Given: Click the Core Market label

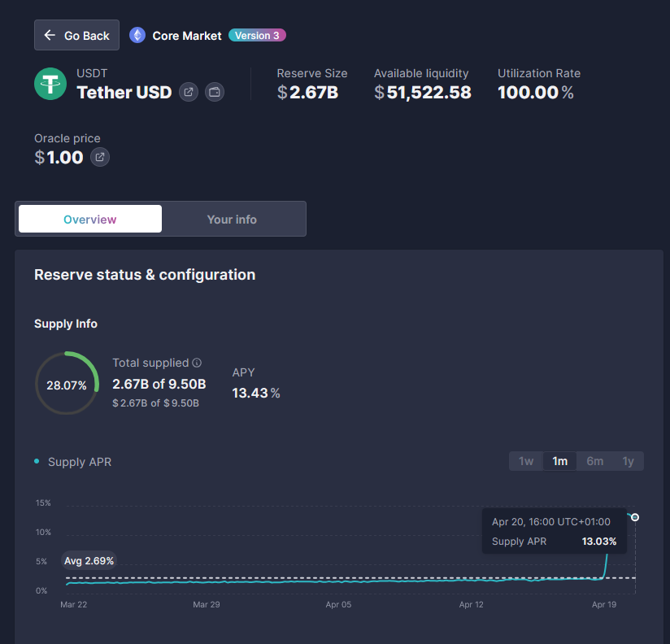Looking at the screenshot, I should tap(187, 36).
